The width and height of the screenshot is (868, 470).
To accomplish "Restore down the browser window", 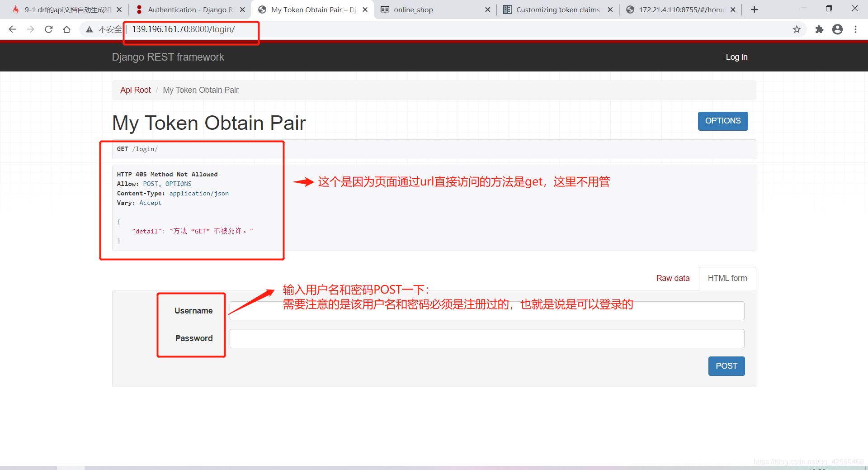I will 829,9.
